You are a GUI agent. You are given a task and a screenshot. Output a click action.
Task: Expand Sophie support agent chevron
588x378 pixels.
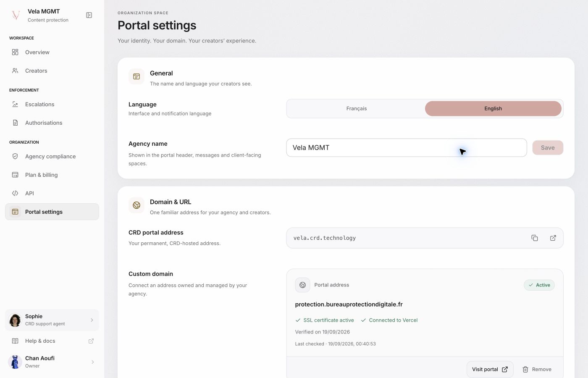pyautogui.click(x=92, y=320)
